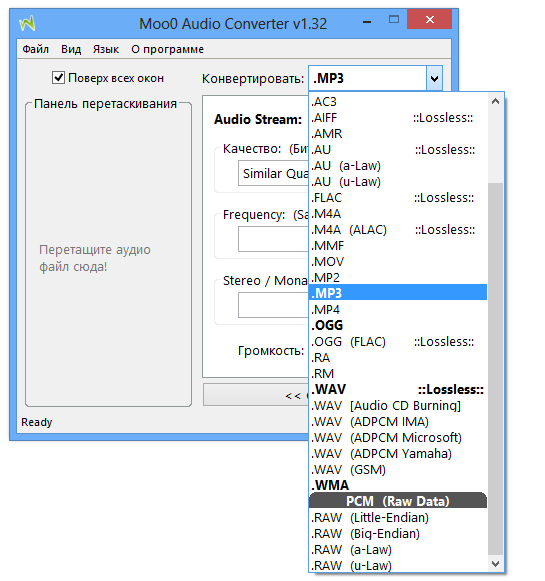Pick the .RA format
545x581 pixels.
[x=398, y=358]
